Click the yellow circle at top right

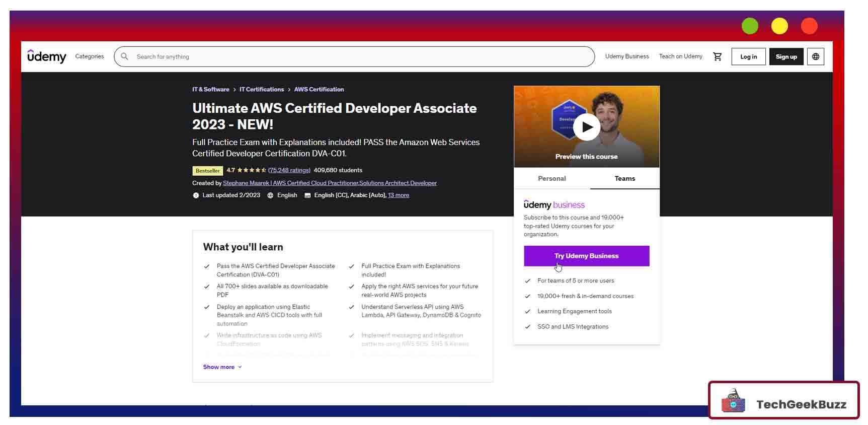[779, 26]
